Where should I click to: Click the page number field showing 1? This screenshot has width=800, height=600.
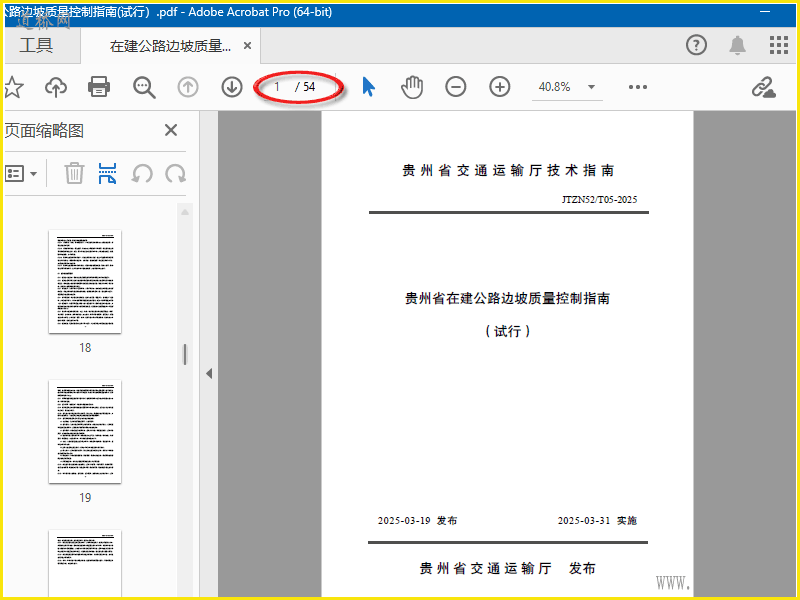[x=278, y=87]
